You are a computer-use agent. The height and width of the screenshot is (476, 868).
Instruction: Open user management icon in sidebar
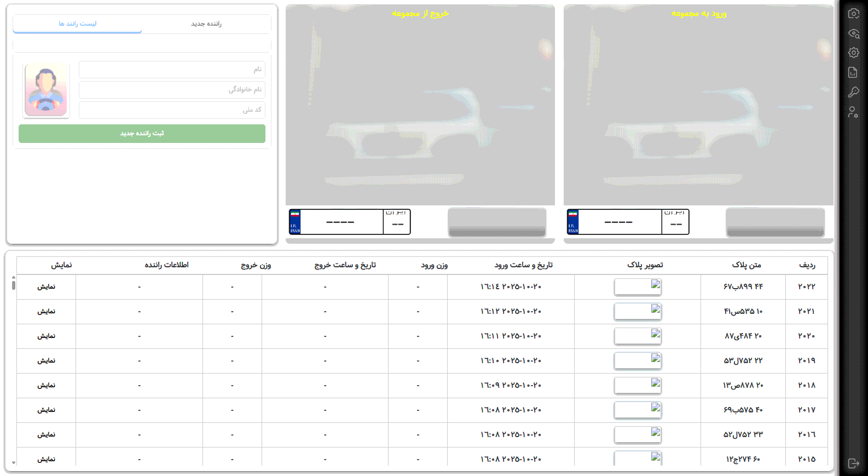tap(853, 112)
